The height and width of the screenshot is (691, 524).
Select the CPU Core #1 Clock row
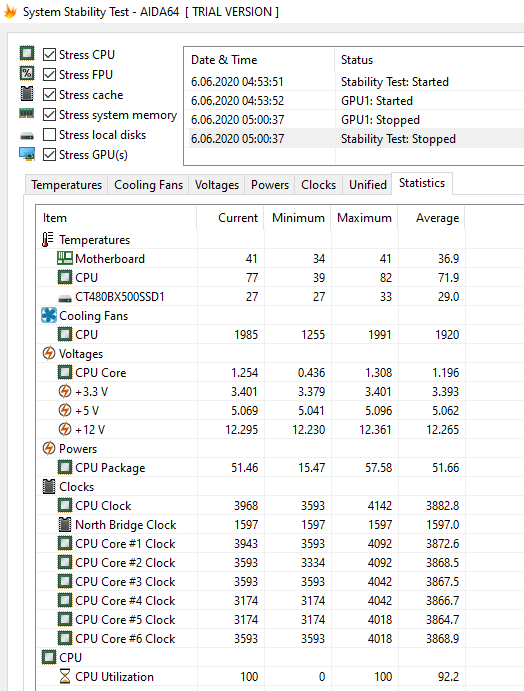tap(251, 543)
